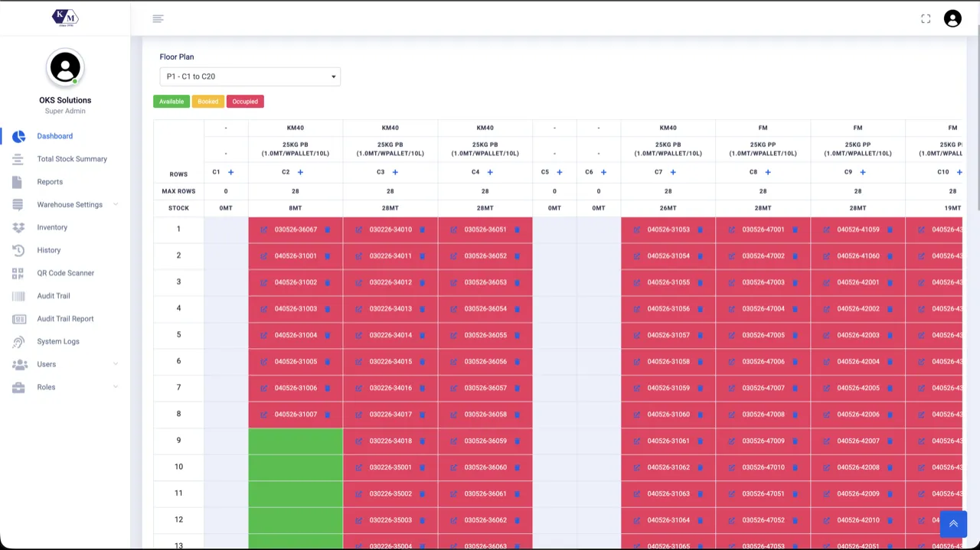Delete pallet 040526-42003 via trash icon
The image size is (980, 550).
890,335
